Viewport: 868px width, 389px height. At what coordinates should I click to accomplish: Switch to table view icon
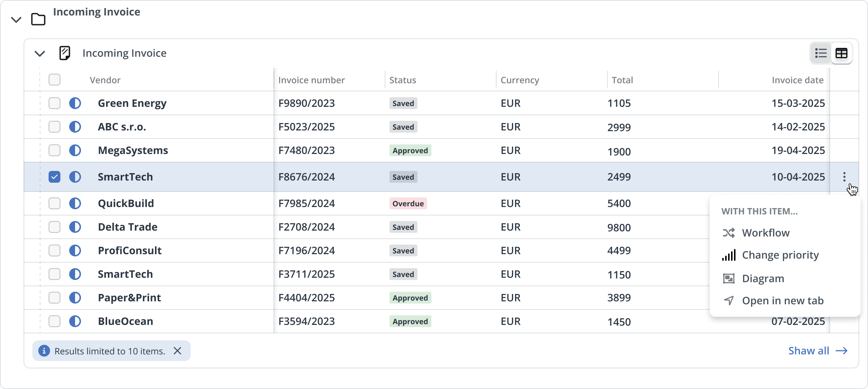841,53
